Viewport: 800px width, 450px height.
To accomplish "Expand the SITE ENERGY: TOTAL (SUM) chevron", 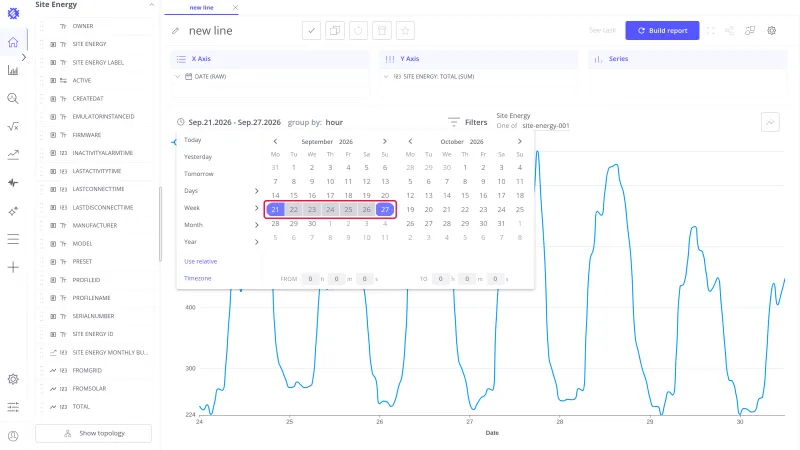I will pos(386,77).
